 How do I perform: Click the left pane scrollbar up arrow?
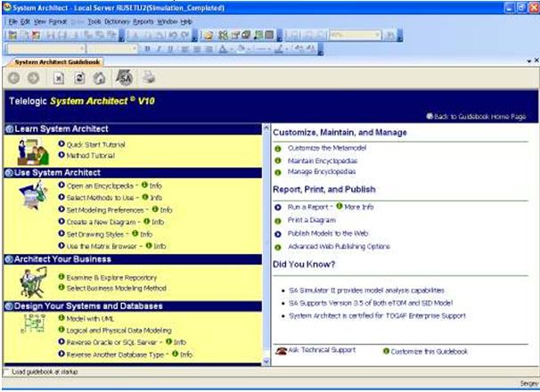click(x=266, y=127)
